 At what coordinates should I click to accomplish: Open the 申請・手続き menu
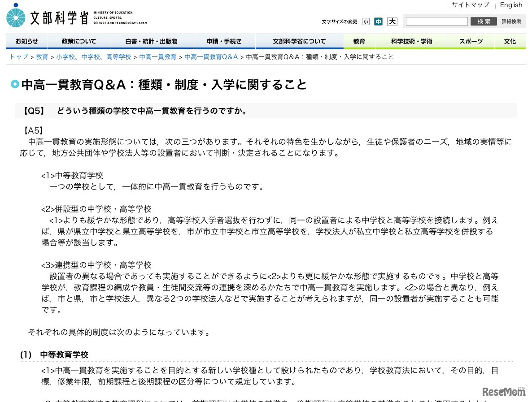tap(224, 41)
